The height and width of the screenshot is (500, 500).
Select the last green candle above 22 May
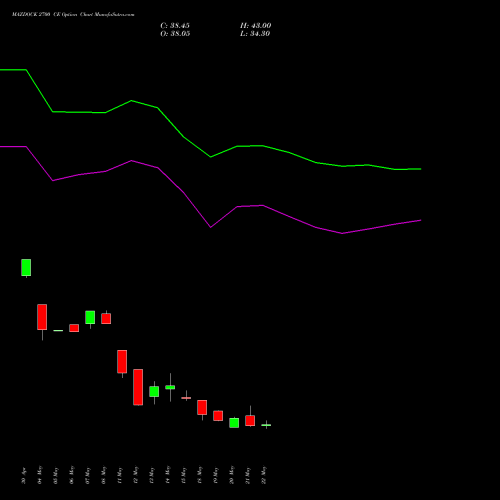coord(266,425)
